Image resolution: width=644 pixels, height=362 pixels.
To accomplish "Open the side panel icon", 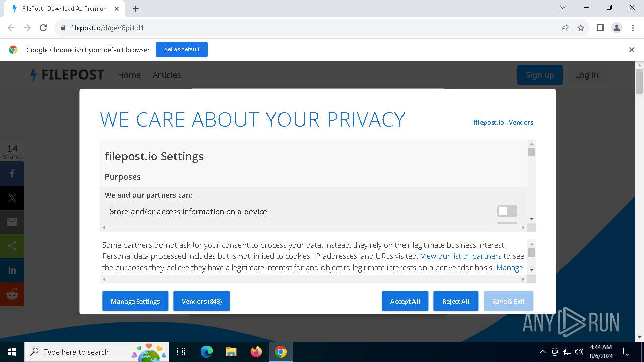I will coord(600,28).
